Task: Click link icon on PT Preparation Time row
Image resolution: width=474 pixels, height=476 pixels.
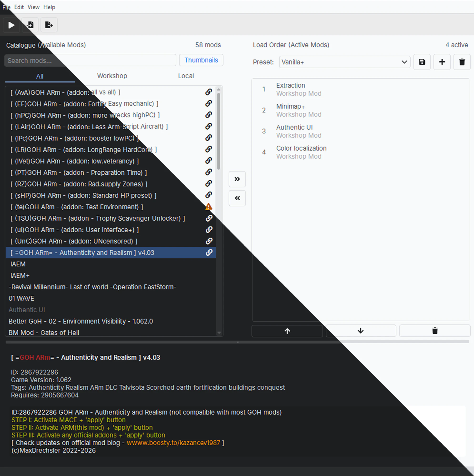Action: pos(209,172)
